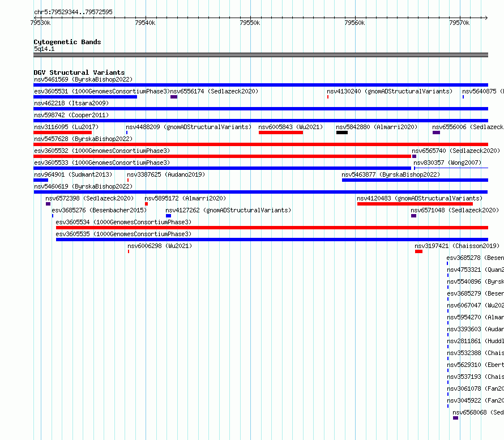Viewport: 504px width, 440px height.
Task: Select the red nsv6005843 variant bar
Action: point(281,133)
